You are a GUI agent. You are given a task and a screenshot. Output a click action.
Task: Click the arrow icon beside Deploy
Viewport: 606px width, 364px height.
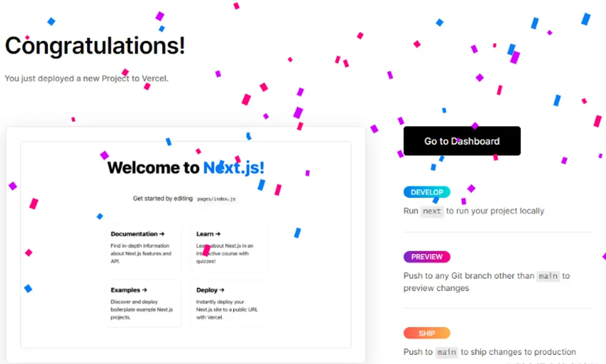(222, 290)
